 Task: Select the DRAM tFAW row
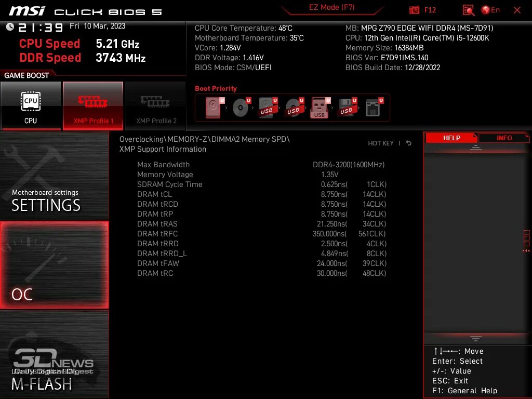click(262, 263)
